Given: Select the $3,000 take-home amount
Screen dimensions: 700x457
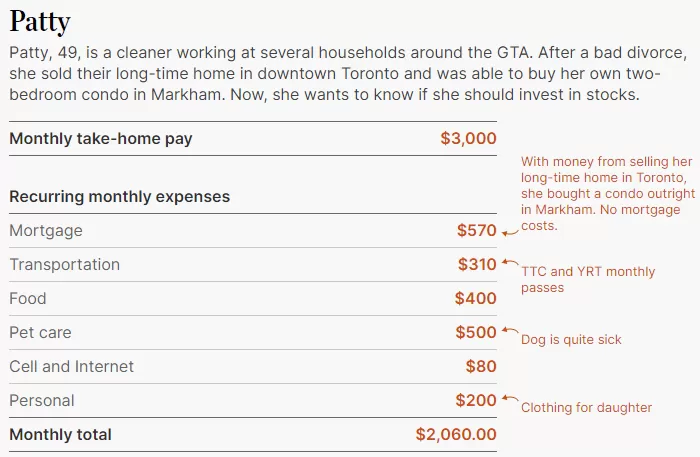Looking at the screenshot, I should click(x=468, y=138).
